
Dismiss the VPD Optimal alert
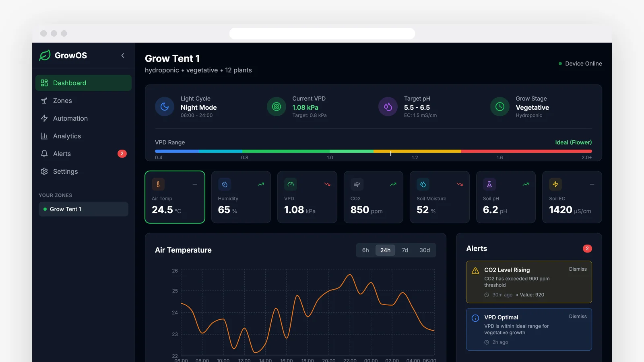(578, 317)
